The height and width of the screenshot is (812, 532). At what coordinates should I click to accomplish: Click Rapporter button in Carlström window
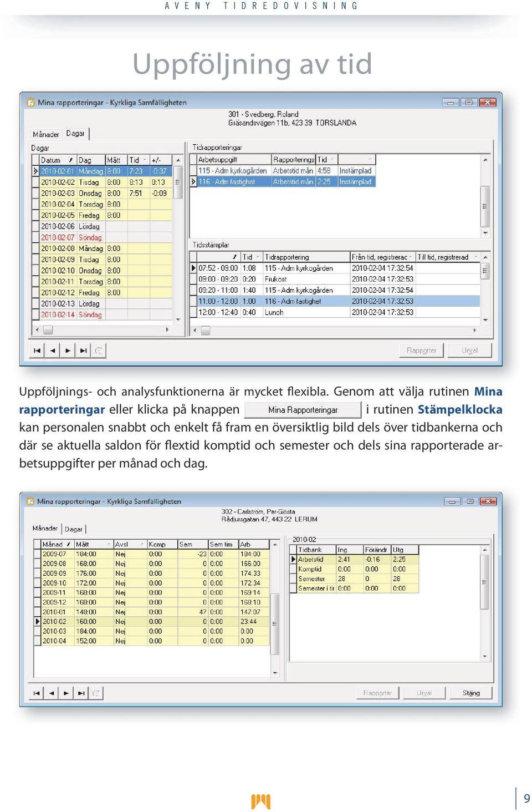(x=377, y=693)
